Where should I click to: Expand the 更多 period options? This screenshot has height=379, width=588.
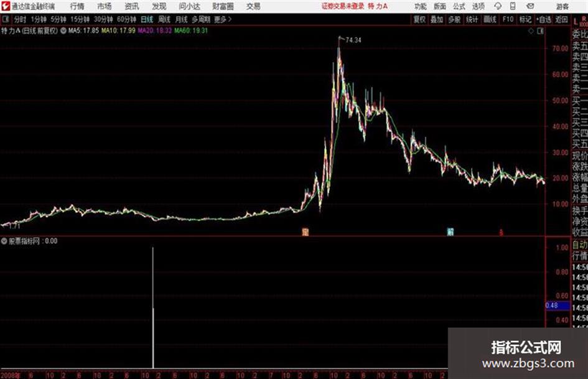click(x=223, y=19)
